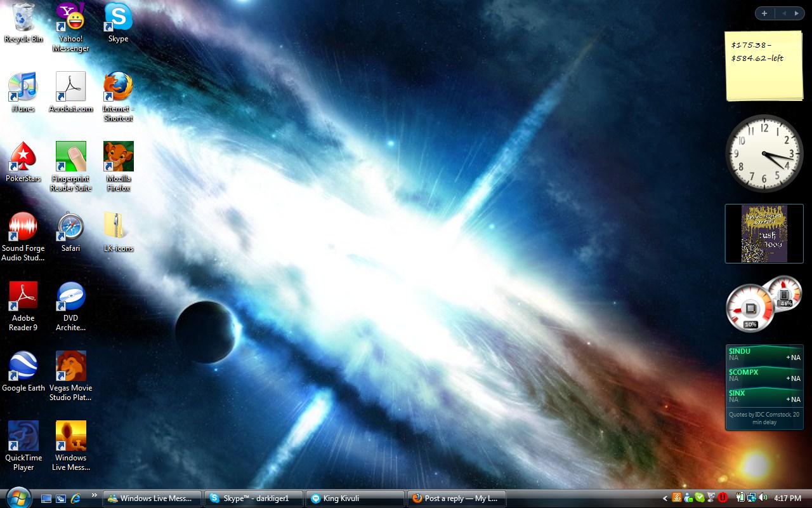812x508 pixels.
Task: Expand the hidden system tray icons
Action: pyautogui.click(x=665, y=498)
